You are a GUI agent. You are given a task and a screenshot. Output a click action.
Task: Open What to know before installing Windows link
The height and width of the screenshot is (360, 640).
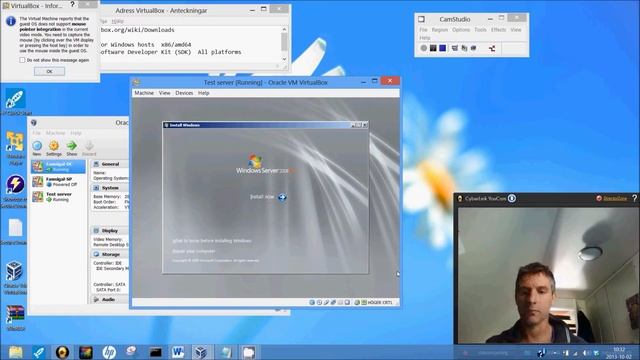pyautogui.click(x=212, y=241)
